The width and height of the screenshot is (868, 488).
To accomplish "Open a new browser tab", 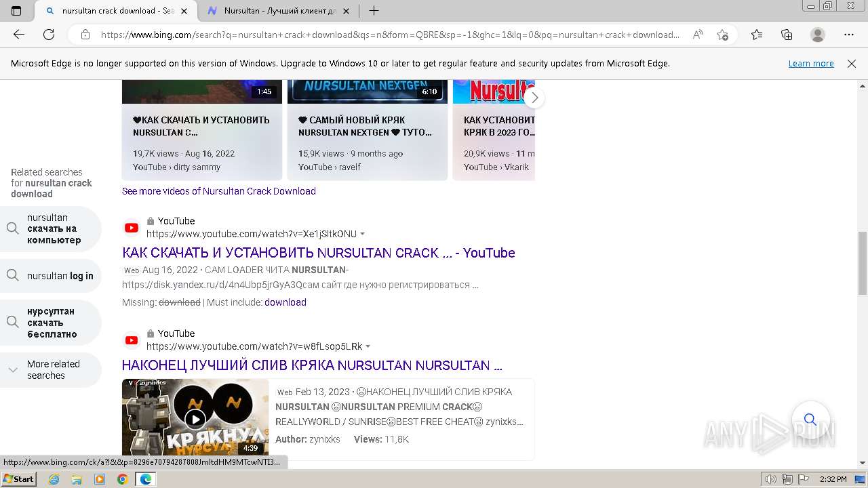I will [x=374, y=11].
